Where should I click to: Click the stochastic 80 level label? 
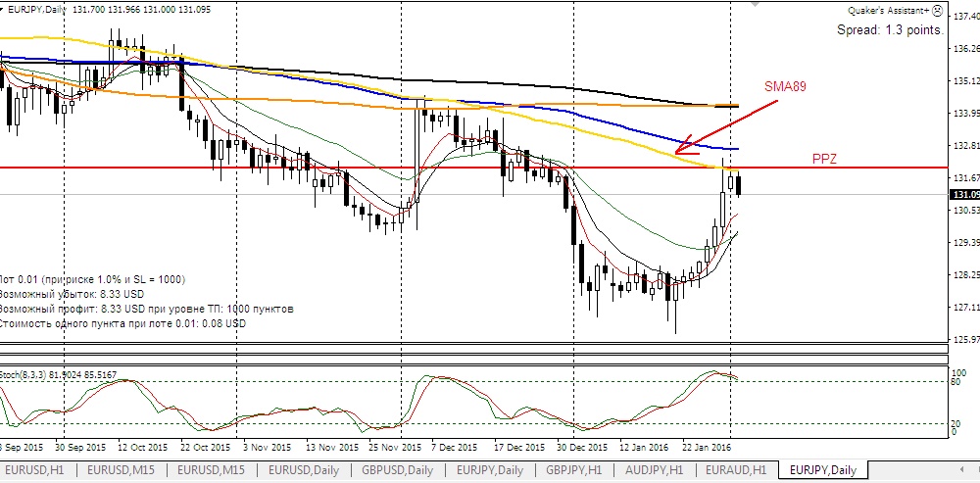point(955,382)
